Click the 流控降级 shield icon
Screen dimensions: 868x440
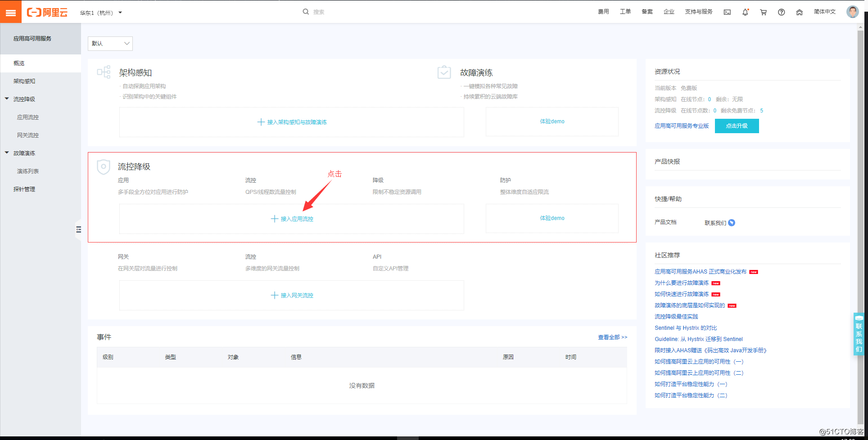click(104, 166)
